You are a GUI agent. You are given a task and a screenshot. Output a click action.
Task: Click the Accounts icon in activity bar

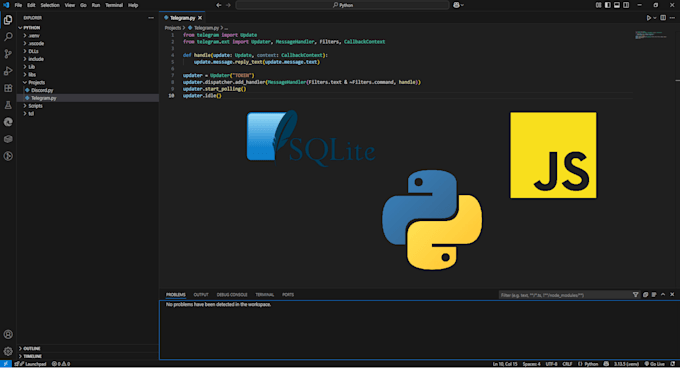[x=8, y=334]
